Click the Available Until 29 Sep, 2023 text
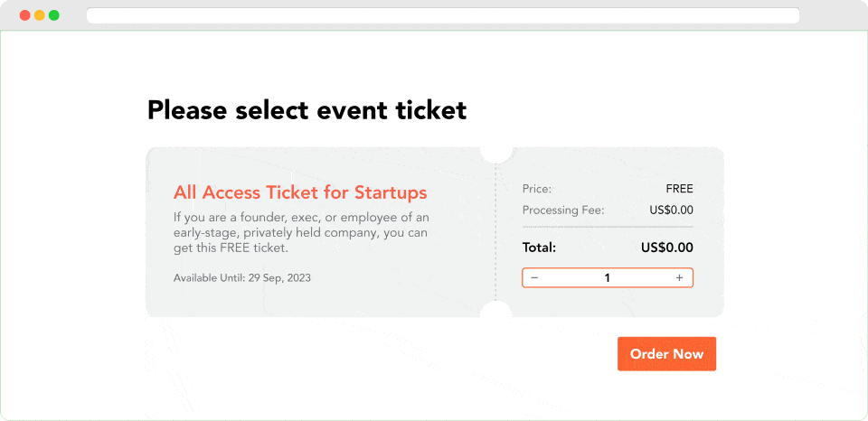 click(x=242, y=277)
